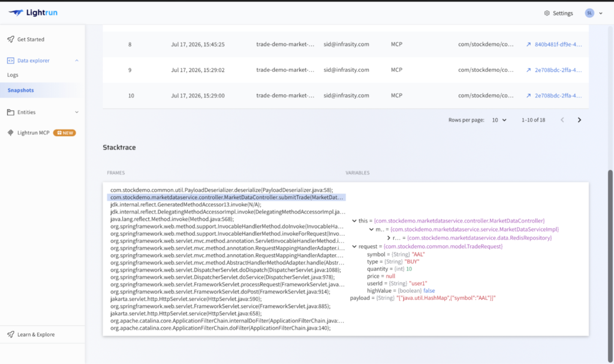The height and width of the screenshot is (364, 614).
Task: Open Lightrun MCP page
Action: [34, 133]
